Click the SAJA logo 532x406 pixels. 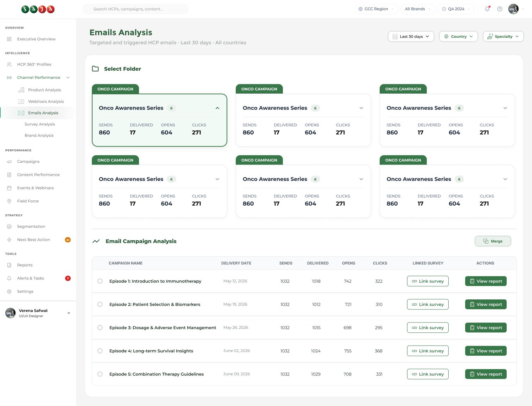point(38,9)
